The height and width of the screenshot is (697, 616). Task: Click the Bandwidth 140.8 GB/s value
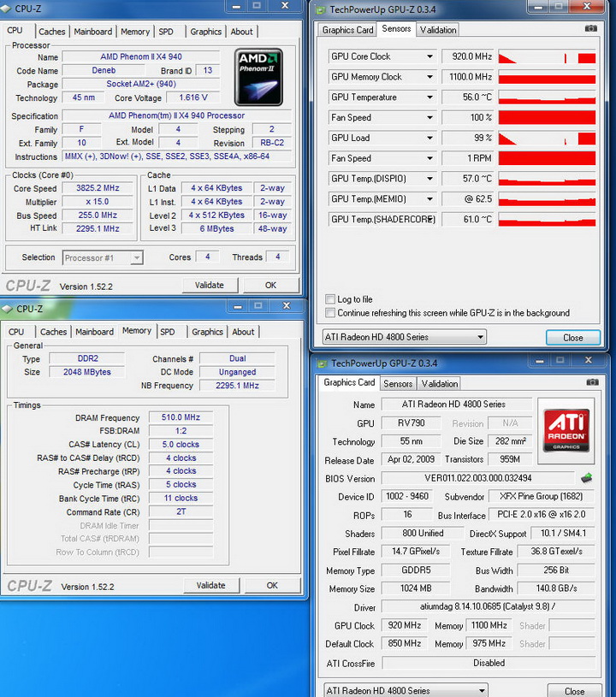coord(556,588)
